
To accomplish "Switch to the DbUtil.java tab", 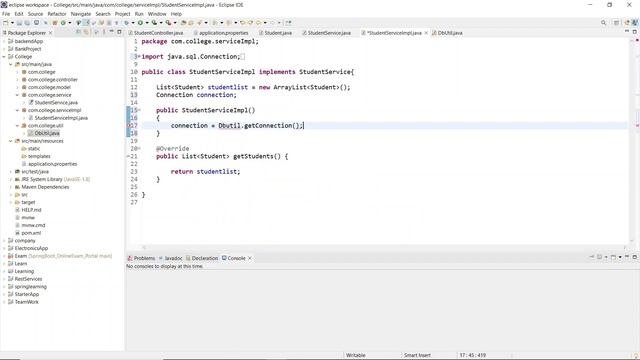I will [447, 33].
